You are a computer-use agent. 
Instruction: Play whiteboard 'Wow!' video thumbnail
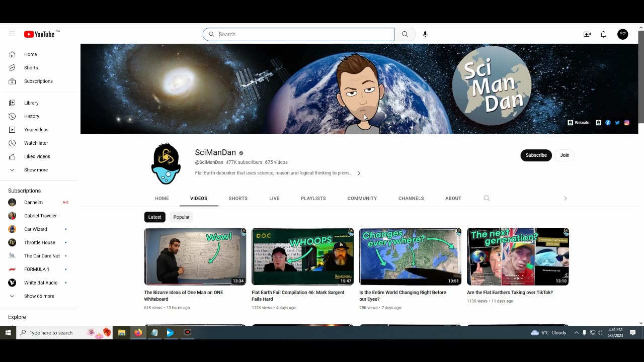(195, 256)
